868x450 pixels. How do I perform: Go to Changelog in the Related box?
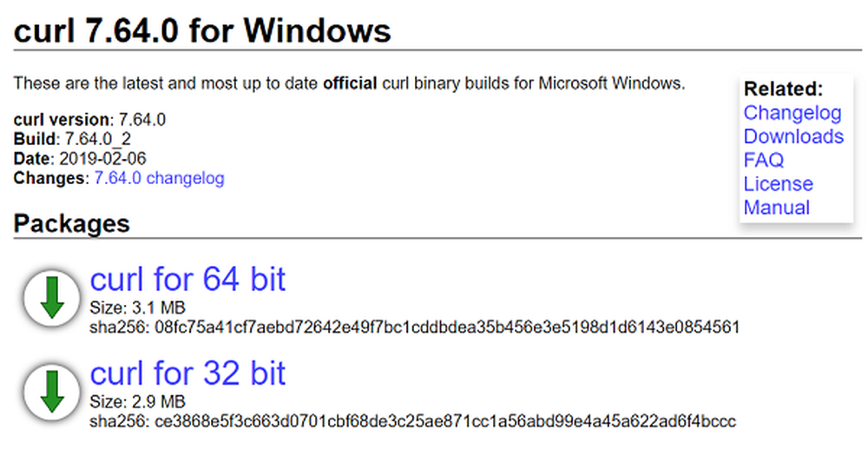(x=792, y=113)
